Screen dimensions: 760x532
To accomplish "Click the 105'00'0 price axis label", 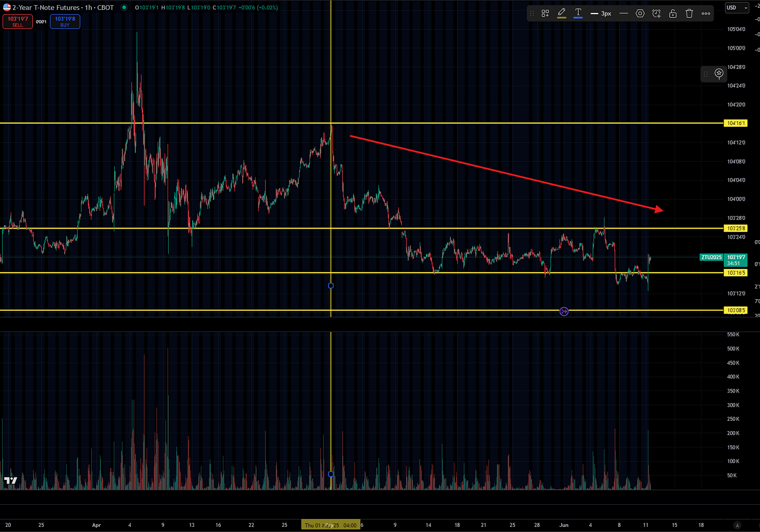I will (x=736, y=48).
